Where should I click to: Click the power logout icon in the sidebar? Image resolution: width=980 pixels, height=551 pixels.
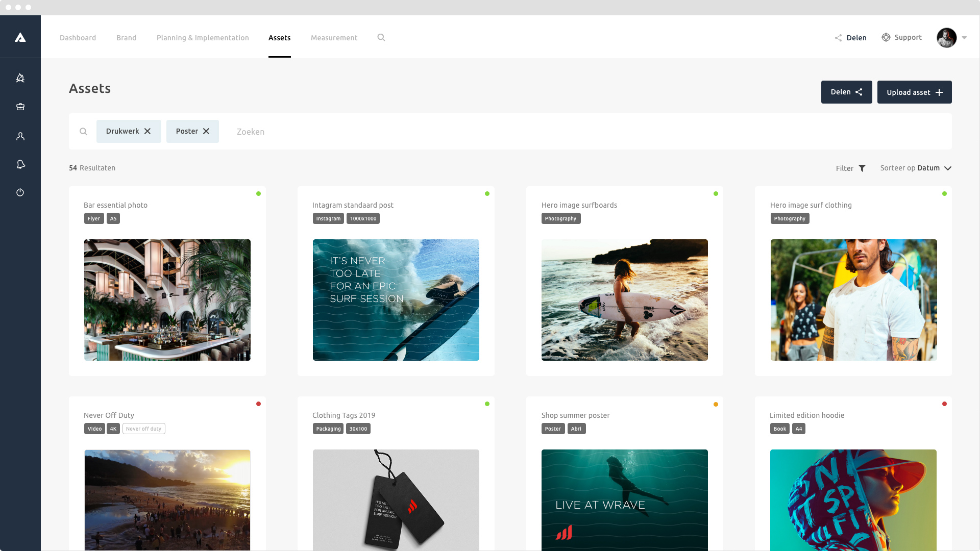pyautogui.click(x=20, y=192)
